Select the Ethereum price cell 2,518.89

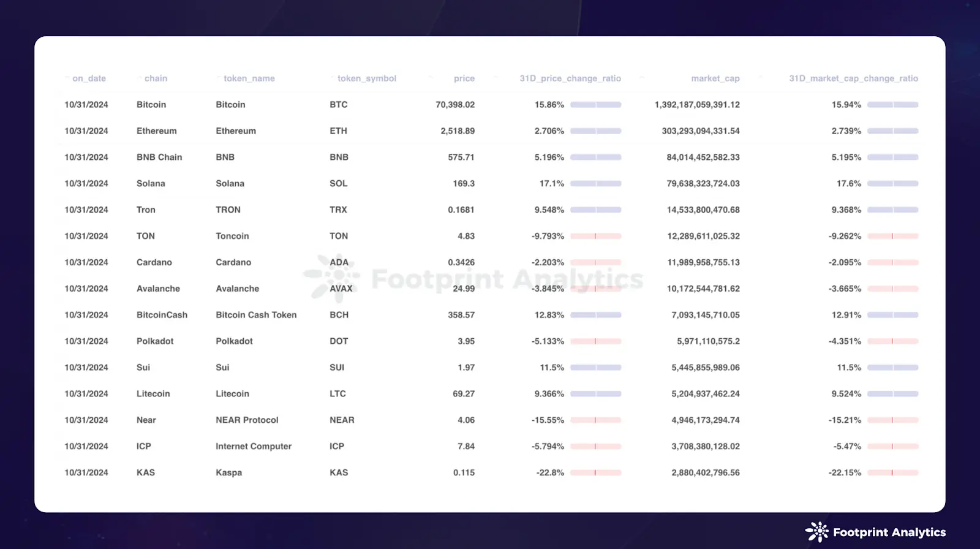click(457, 131)
